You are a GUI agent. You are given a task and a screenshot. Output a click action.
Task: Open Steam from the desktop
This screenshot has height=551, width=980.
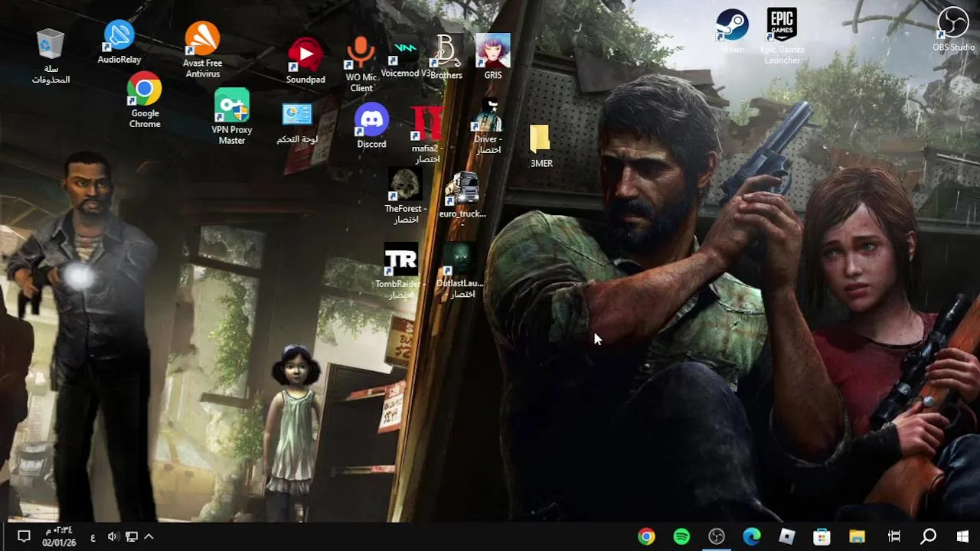[732, 31]
